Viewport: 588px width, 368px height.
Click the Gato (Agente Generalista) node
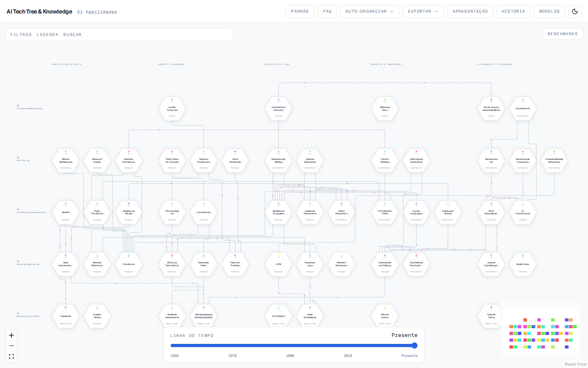tap(416, 160)
